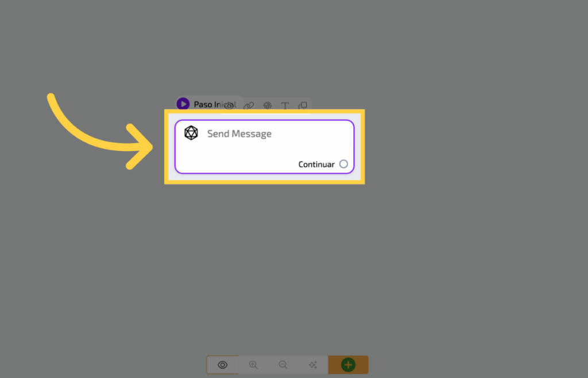Zoom out with the magnifier minus icon

283,365
